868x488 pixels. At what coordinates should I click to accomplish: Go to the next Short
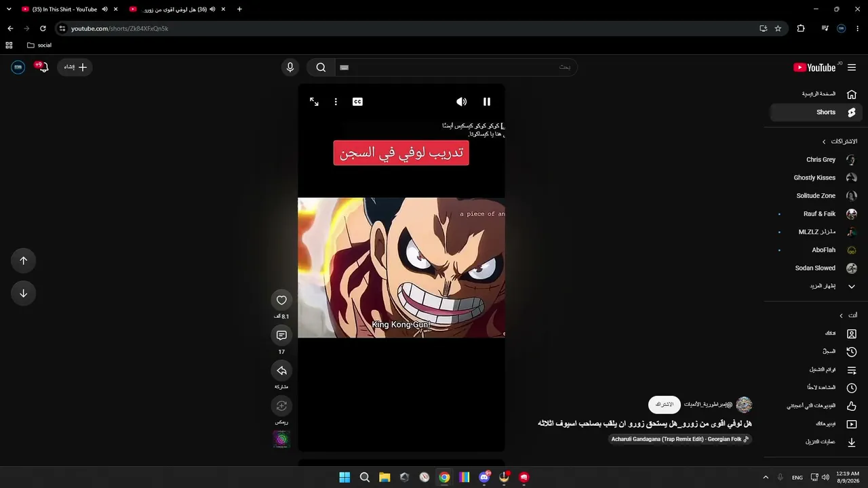point(23,293)
